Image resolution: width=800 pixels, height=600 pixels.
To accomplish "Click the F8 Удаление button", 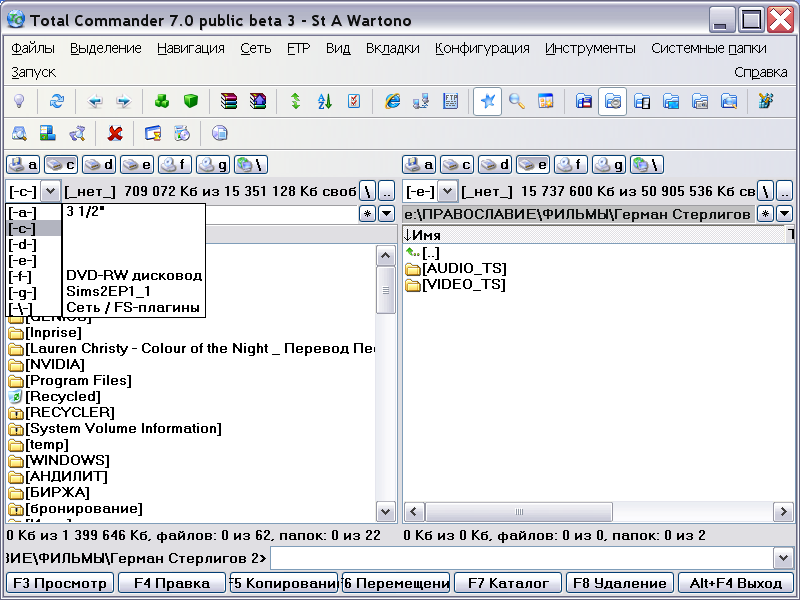I will point(620,583).
